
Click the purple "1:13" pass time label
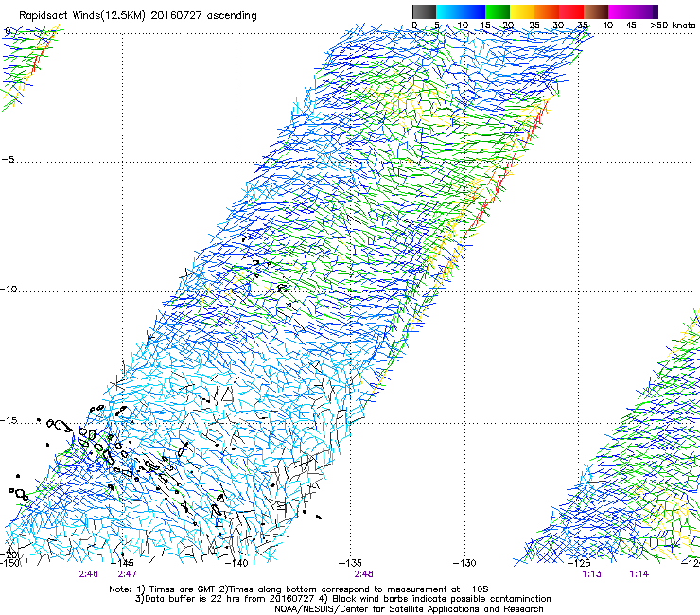[591, 574]
